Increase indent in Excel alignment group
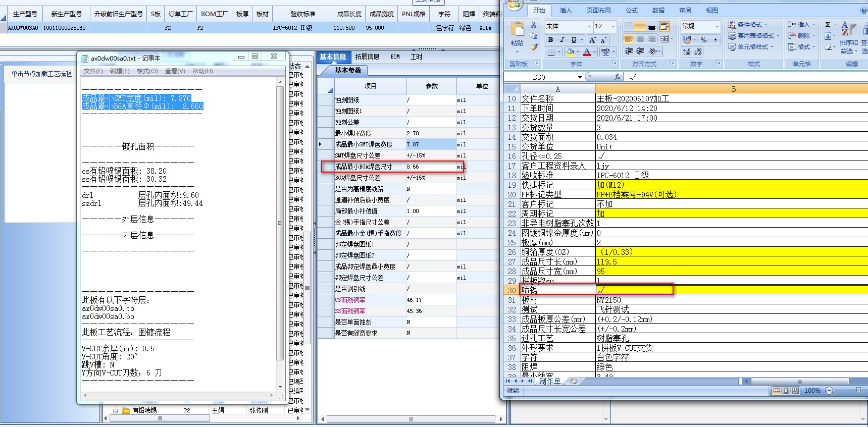This screenshot has height=427, width=868. (x=640, y=51)
